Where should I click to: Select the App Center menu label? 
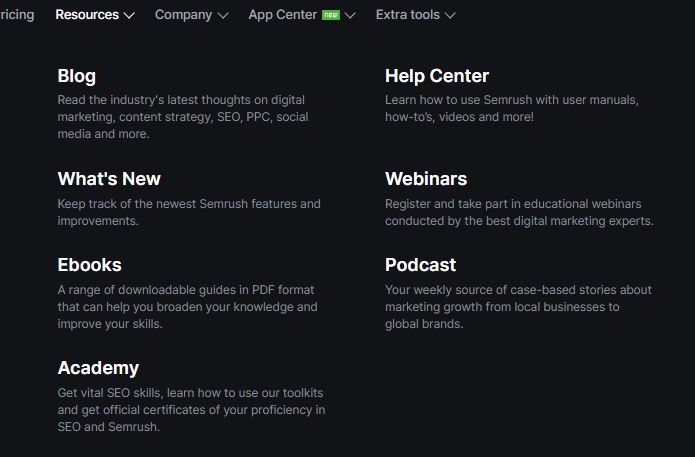282,15
